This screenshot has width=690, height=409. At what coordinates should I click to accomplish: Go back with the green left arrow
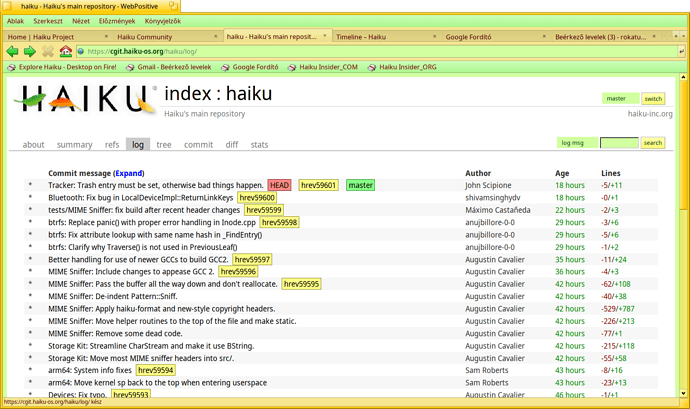pyautogui.click(x=12, y=52)
